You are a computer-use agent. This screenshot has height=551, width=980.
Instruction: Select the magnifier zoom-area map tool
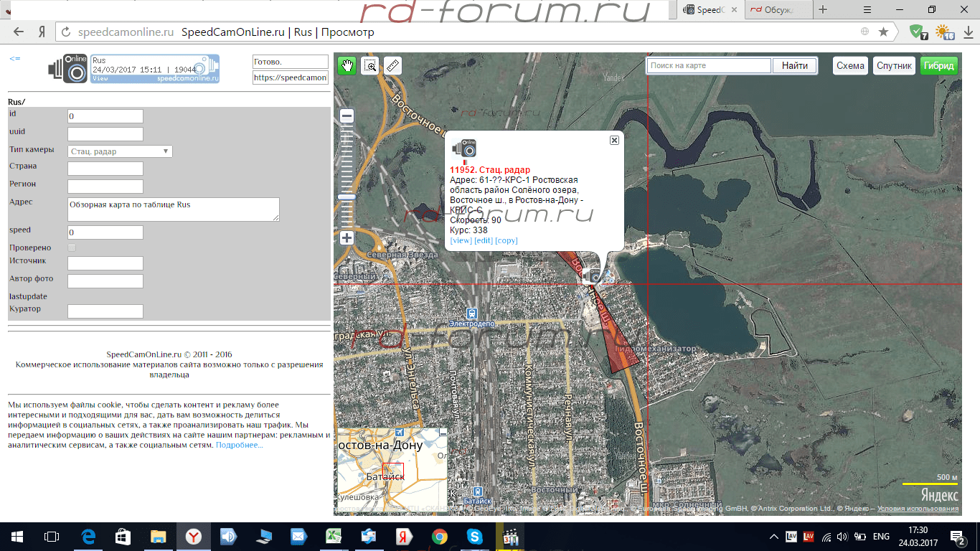370,66
